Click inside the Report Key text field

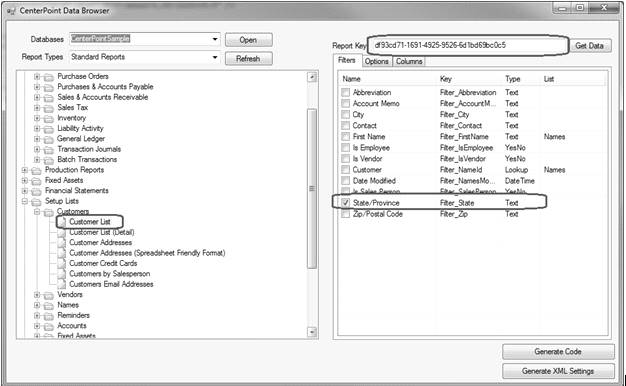click(468, 45)
